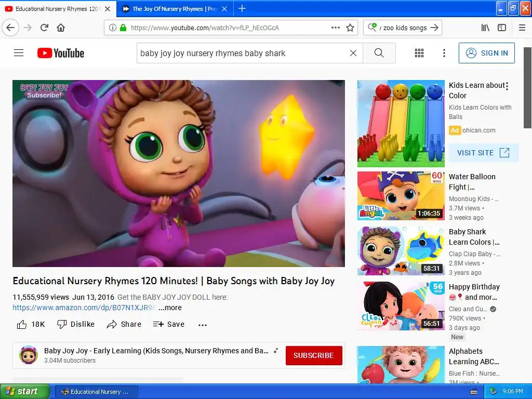Save the video to a playlist
Viewport: 532px width, 399px height.
[x=169, y=324]
